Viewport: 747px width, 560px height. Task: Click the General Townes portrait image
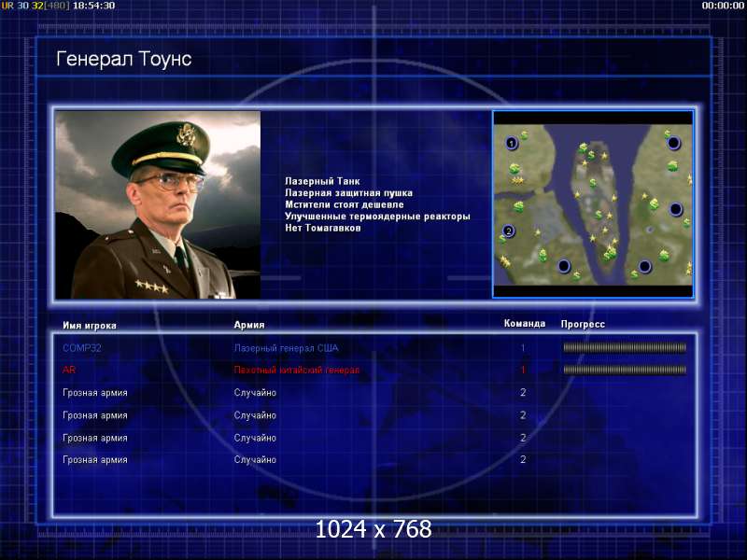[x=158, y=204]
